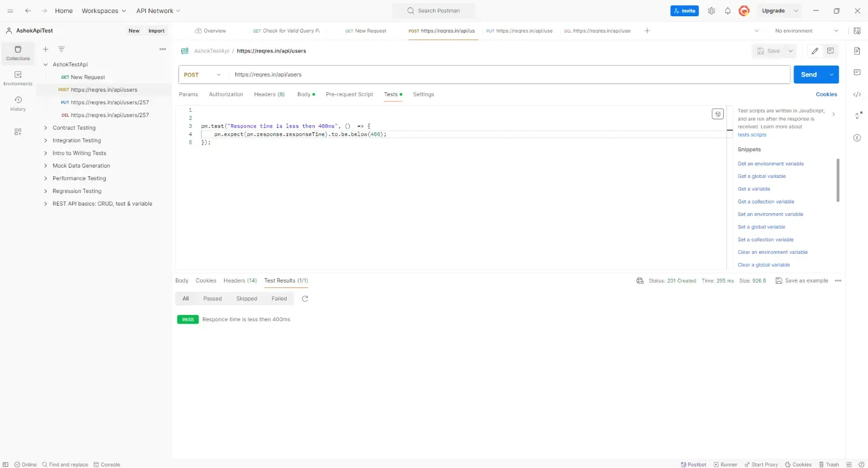This screenshot has height=468, width=868.
Task: Open the Send button dropdown arrow
Action: tap(832, 75)
